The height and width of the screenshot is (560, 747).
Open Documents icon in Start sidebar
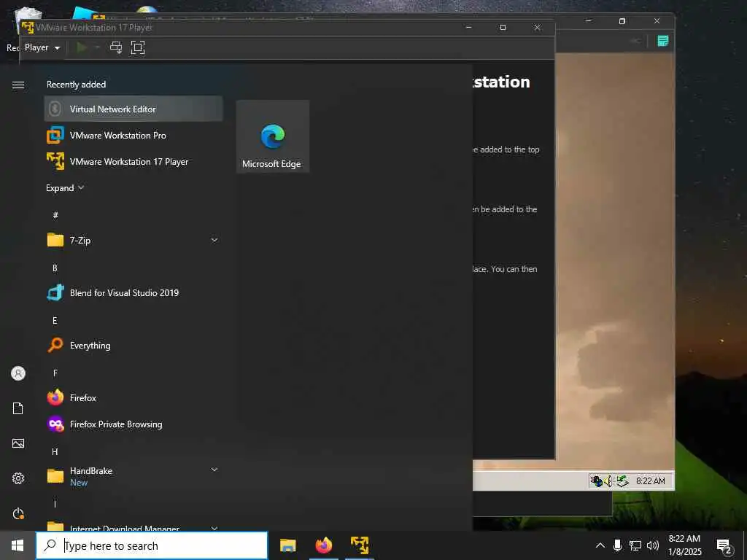[18, 408]
